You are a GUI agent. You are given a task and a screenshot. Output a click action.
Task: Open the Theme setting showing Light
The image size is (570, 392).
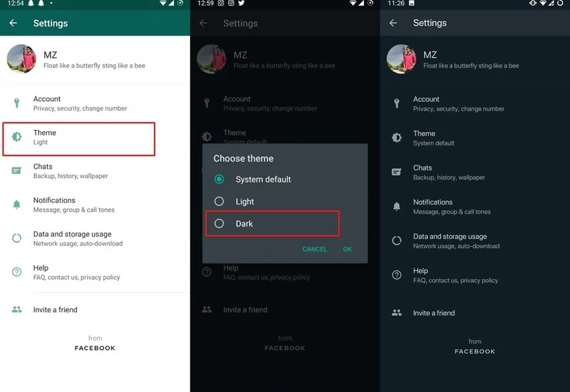coord(78,138)
